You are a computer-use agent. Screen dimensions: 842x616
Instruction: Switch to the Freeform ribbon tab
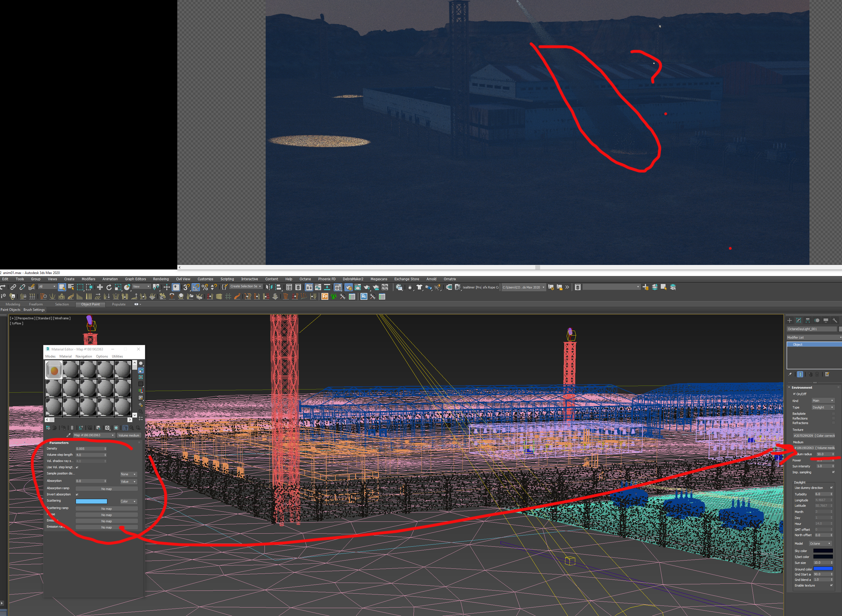(36, 304)
